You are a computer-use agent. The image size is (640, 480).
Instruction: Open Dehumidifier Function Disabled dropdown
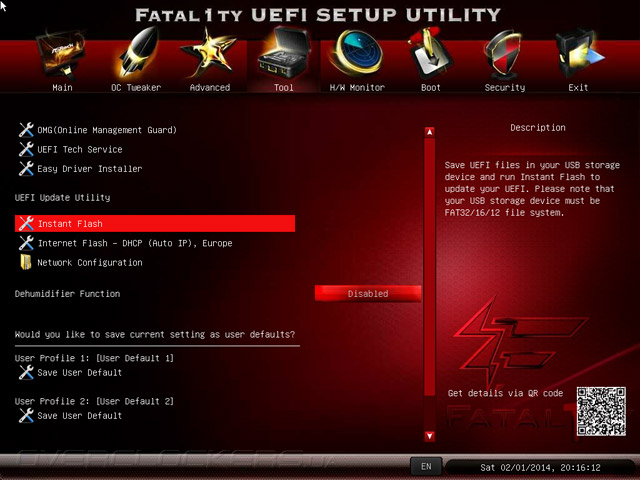(368, 293)
